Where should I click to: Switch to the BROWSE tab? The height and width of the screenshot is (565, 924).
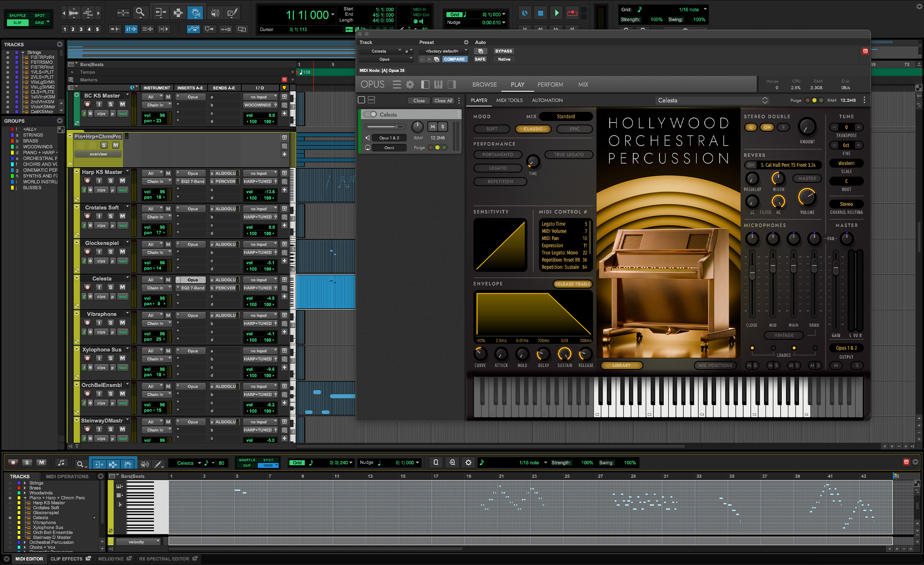[484, 85]
